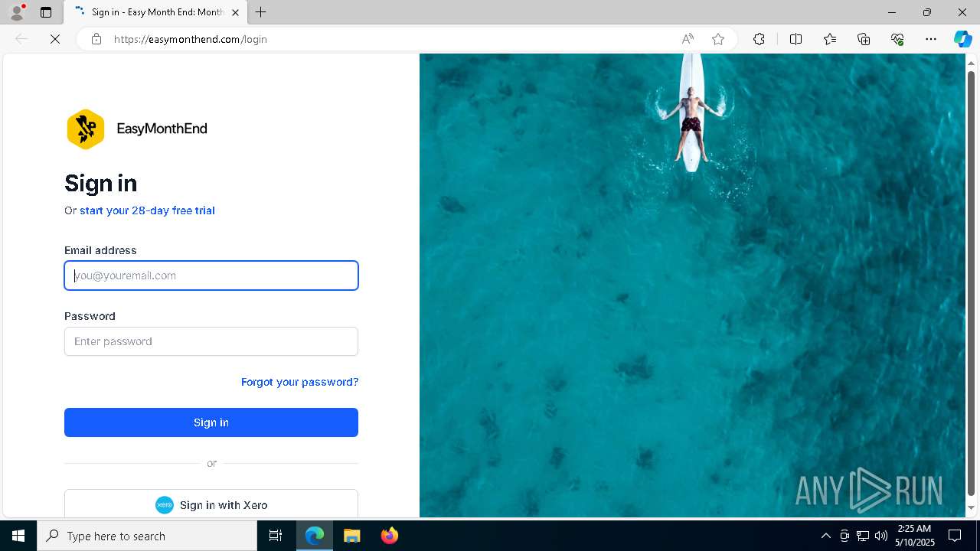View site information lock icon
Viewport: 980px width, 551px height.
(96, 39)
